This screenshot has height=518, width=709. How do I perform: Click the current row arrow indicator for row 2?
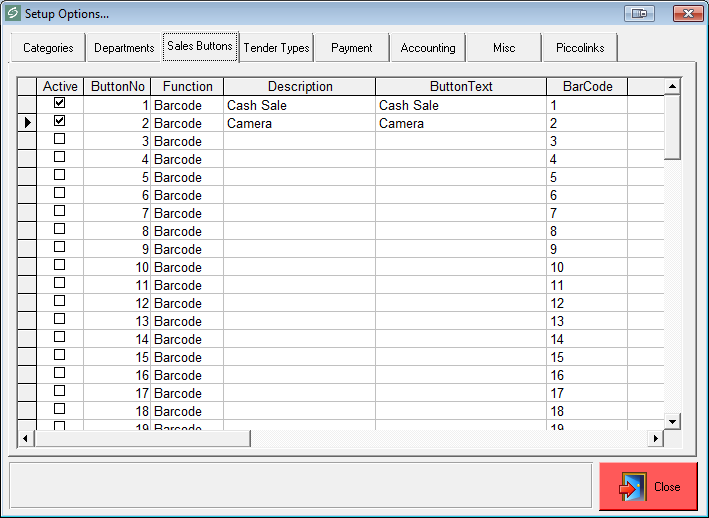pos(27,123)
